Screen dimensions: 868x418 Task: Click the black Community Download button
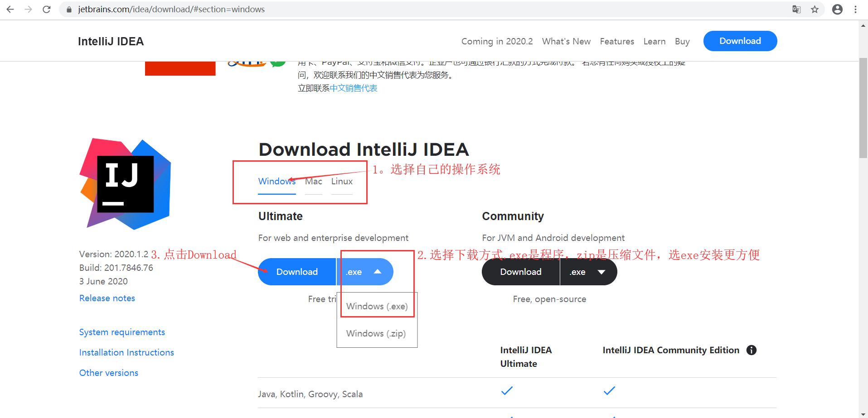pyautogui.click(x=521, y=272)
